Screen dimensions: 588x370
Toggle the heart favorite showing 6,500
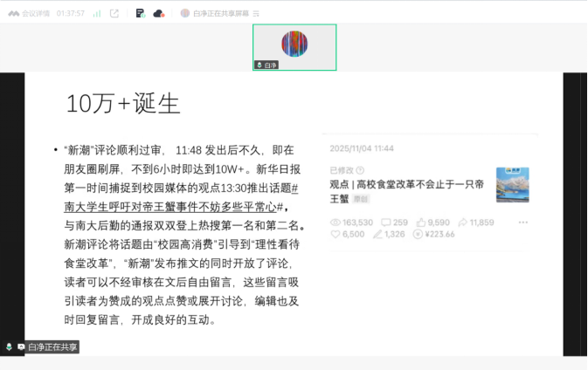click(336, 234)
